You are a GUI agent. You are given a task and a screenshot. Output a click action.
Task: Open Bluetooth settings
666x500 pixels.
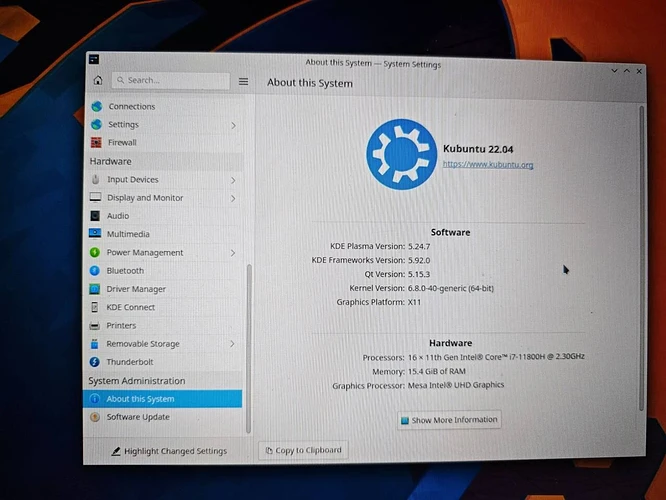pyautogui.click(x=125, y=271)
